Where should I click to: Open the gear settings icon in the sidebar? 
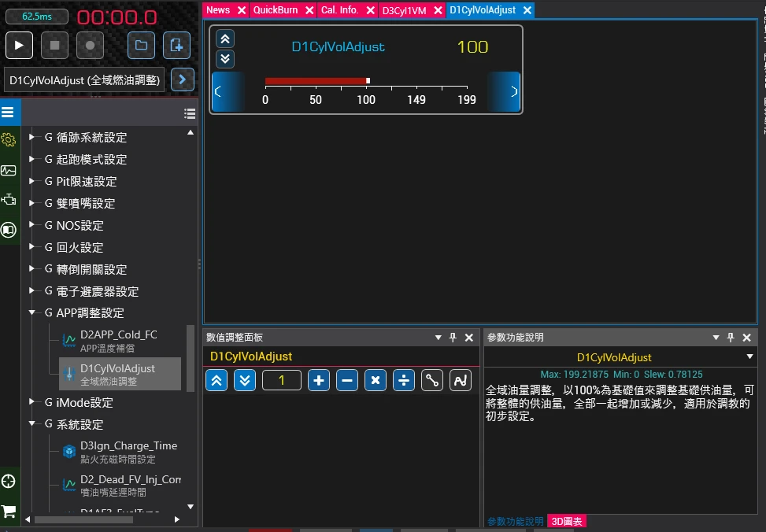click(x=9, y=140)
